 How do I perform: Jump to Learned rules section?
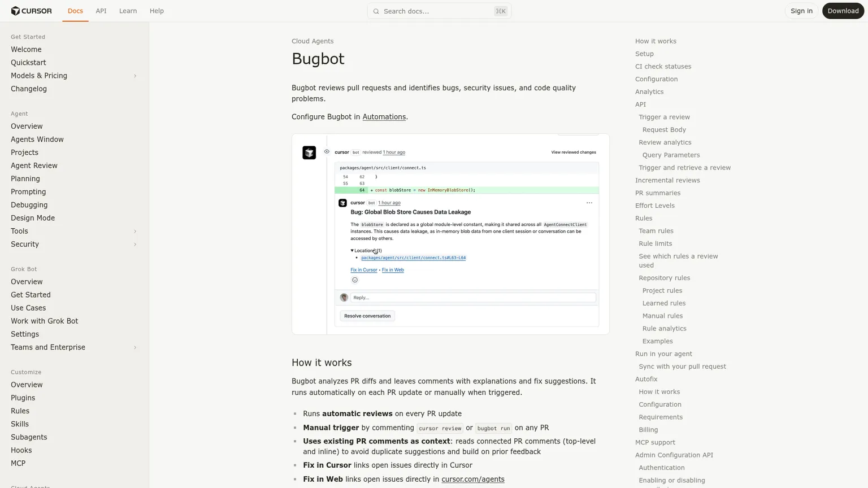click(664, 303)
